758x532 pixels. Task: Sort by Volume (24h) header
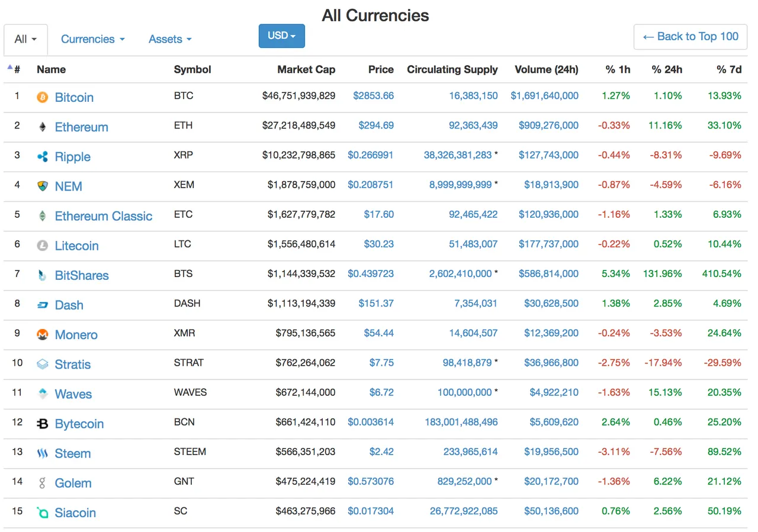pyautogui.click(x=547, y=69)
